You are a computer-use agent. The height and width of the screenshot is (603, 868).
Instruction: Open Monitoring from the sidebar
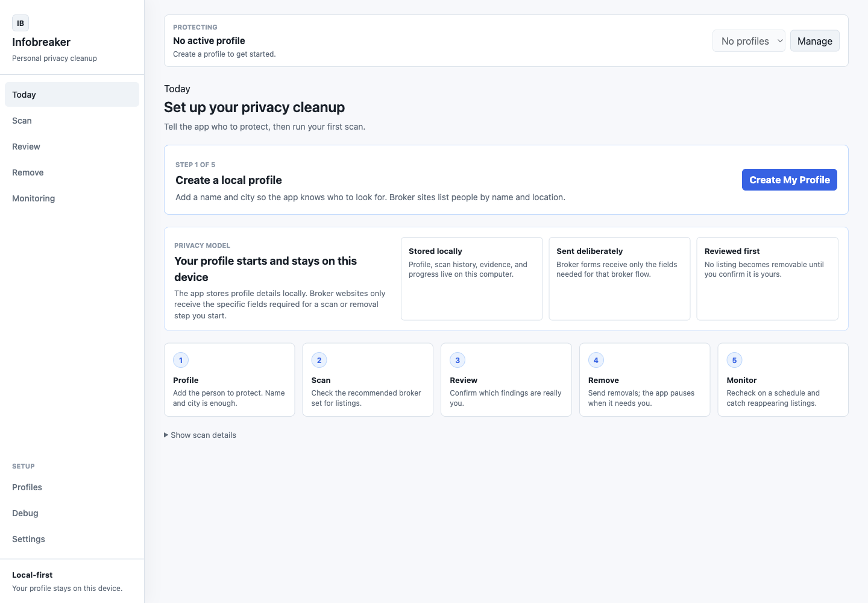(x=72, y=198)
